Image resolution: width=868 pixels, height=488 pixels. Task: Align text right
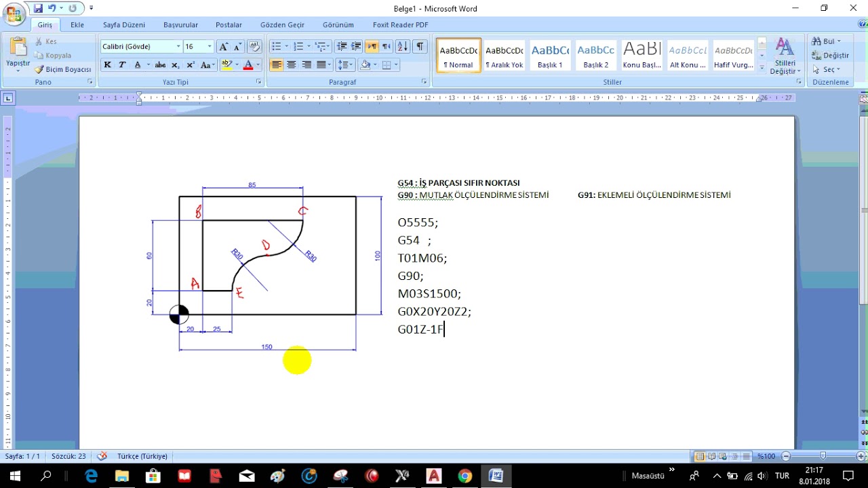[x=307, y=65]
